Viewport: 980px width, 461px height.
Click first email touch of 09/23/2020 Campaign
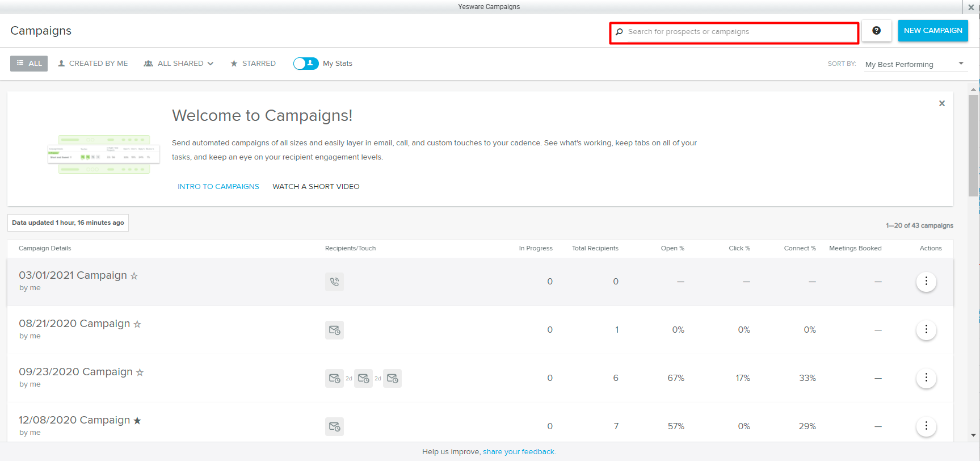tap(334, 378)
